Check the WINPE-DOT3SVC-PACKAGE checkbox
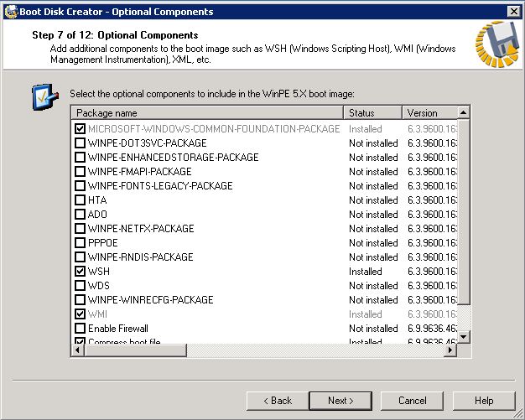 (x=80, y=143)
